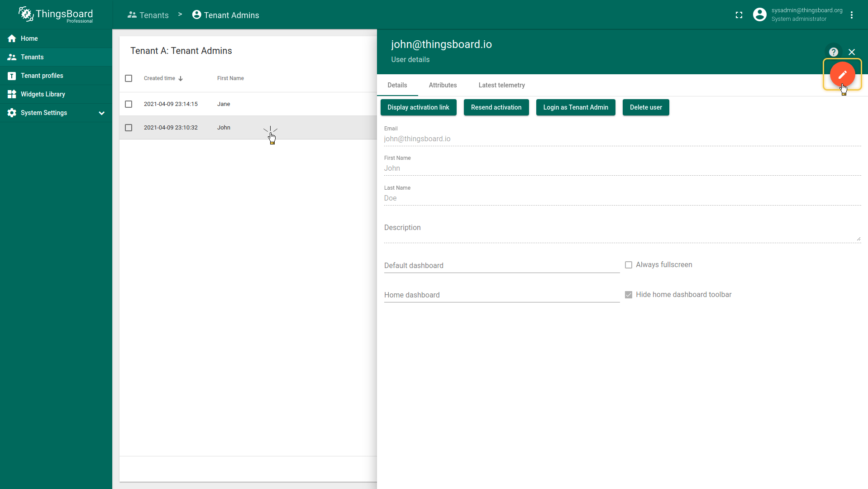868x489 pixels.
Task: Click the Tenants sidebar icon
Action: [12, 57]
